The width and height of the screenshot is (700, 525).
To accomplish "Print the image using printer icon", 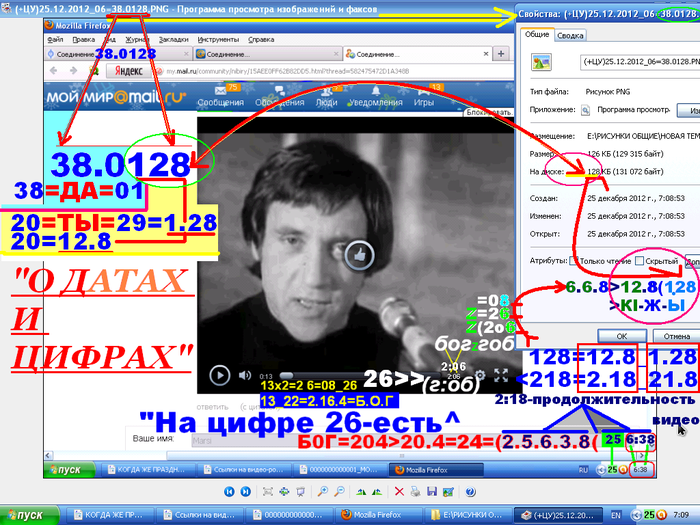I will point(415,492).
